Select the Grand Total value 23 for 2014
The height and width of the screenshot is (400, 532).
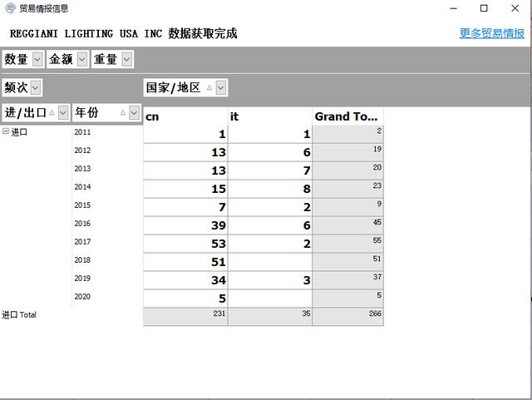click(347, 189)
